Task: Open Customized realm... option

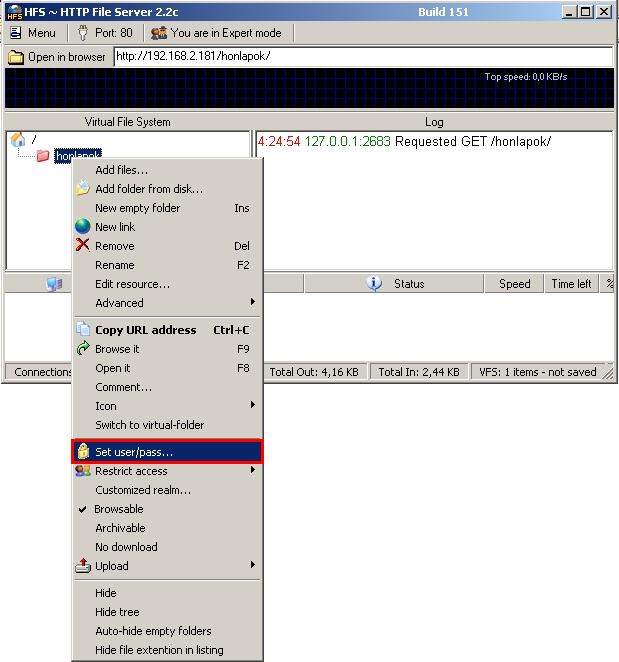Action: point(167,490)
